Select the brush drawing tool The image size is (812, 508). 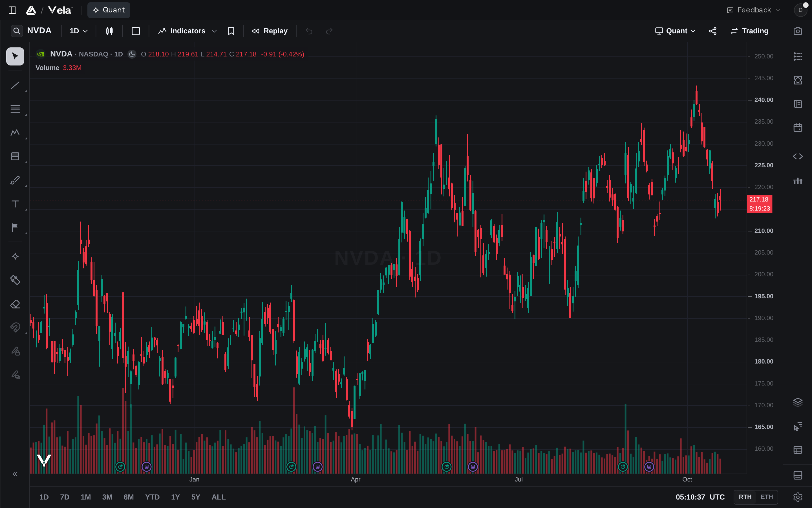15,180
